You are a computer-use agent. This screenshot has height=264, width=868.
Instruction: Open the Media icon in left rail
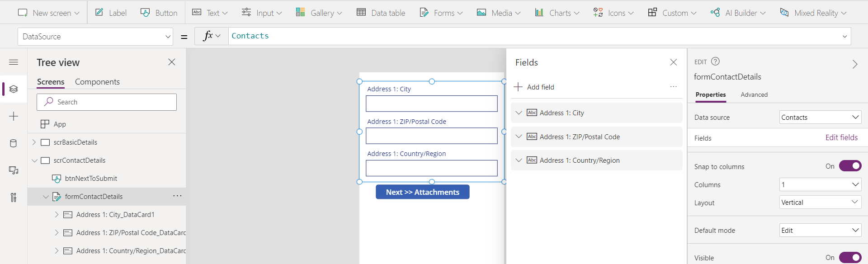(14, 170)
